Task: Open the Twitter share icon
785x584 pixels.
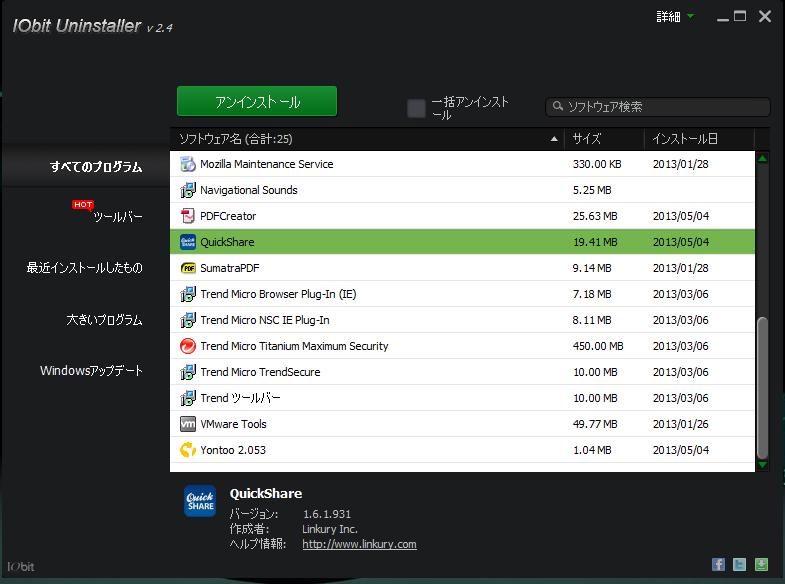Action: click(x=739, y=564)
